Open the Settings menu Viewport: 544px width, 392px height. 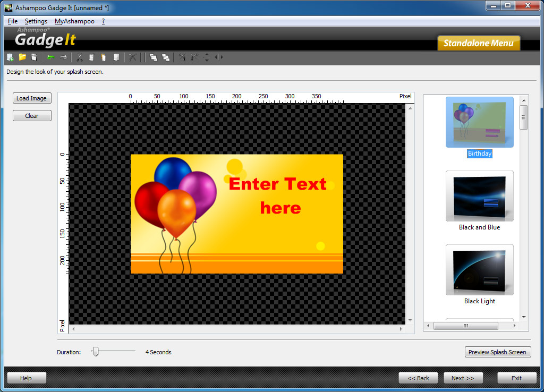36,21
